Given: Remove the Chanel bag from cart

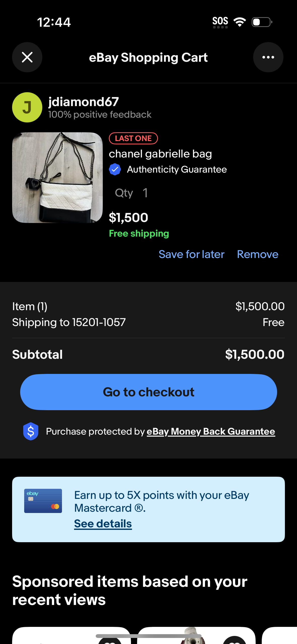Looking at the screenshot, I should 257,254.
